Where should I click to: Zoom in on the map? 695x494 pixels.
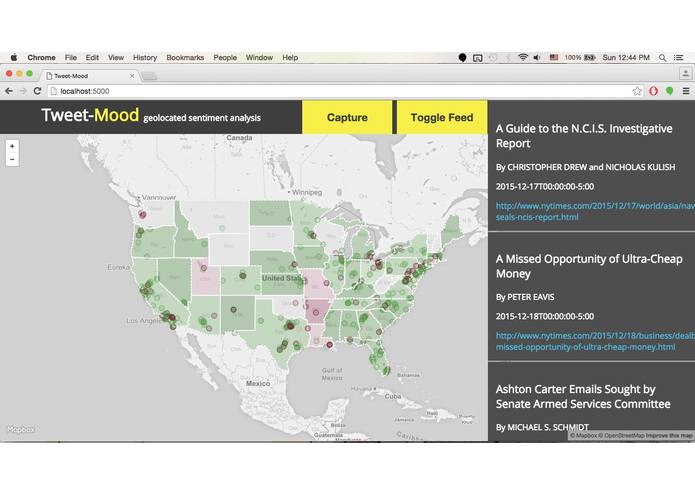coord(12,146)
